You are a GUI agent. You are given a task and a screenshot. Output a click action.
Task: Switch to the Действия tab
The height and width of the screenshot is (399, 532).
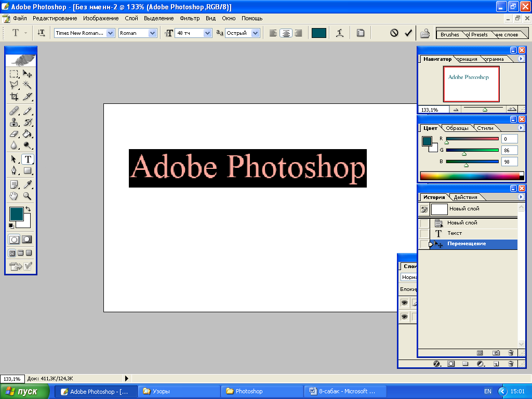pos(465,197)
